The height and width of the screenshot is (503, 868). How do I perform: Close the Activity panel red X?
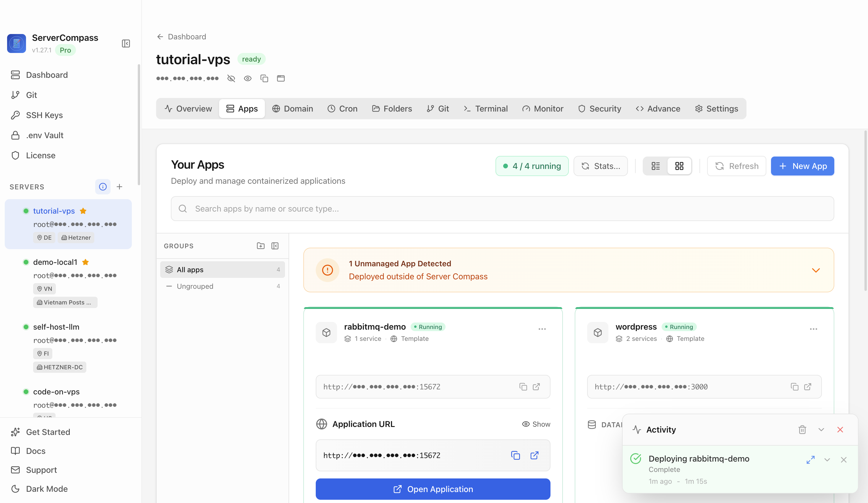(x=840, y=430)
